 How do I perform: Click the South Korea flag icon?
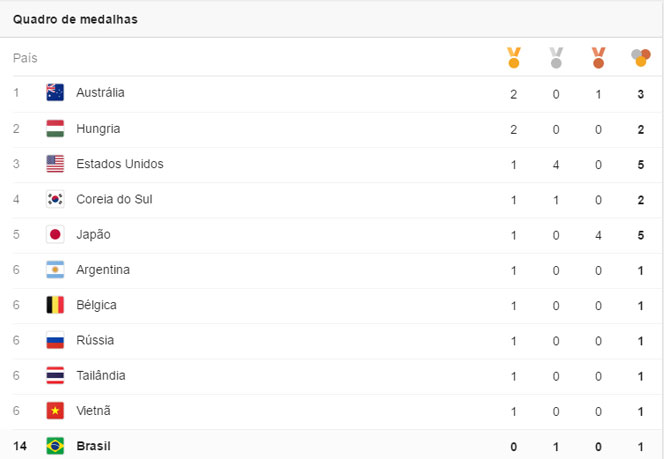coord(55,199)
